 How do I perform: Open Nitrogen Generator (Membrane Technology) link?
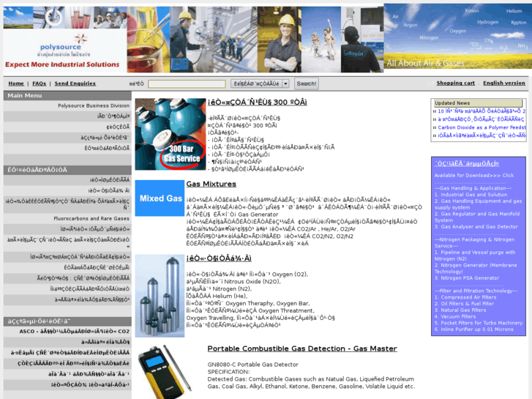click(x=476, y=268)
